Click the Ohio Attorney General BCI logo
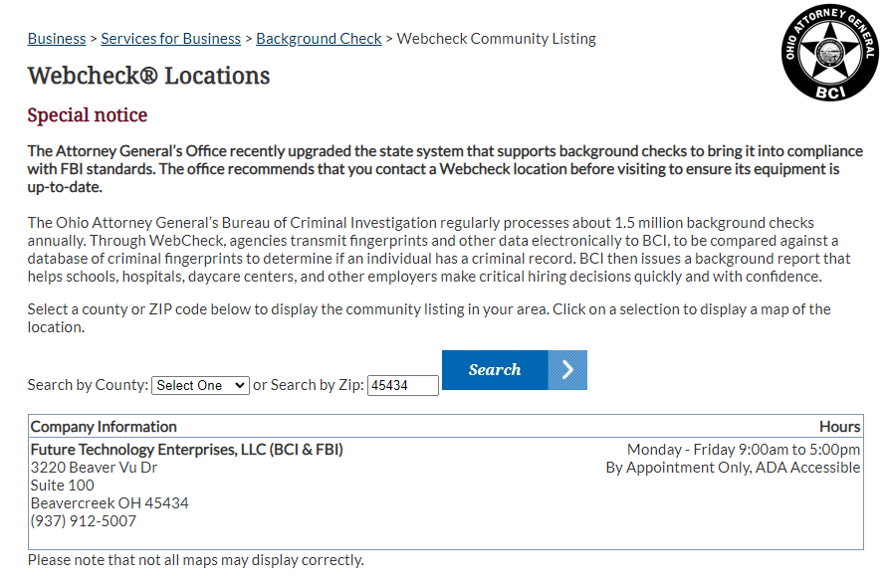889x588 pixels. [x=830, y=53]
